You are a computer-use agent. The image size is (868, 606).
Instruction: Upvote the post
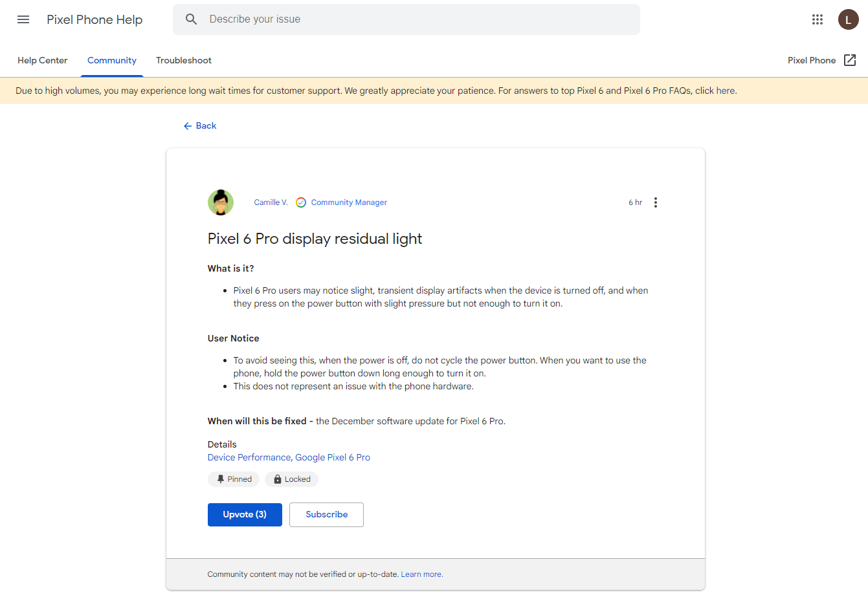(x=245, y=515)
